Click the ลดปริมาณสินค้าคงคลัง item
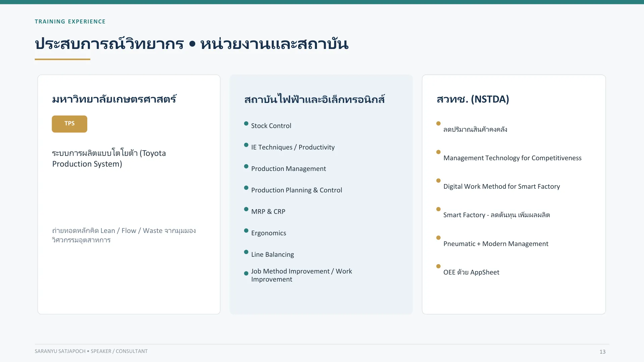This screenshot has height=362, width=644. 475,129
